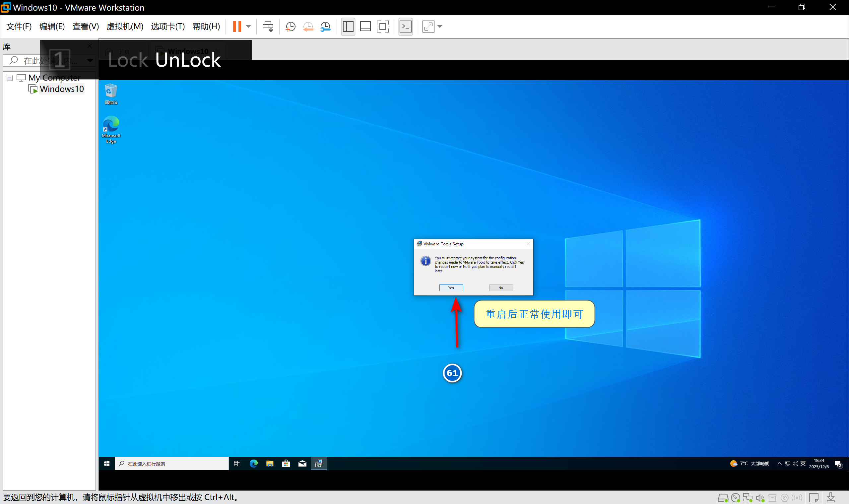Open the 虚拟机(M) menu
Screen dimensions: 849x504
(125, 27)
